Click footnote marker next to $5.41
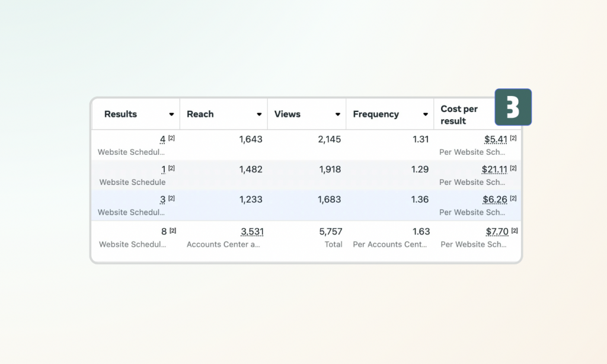 (x=513, y=138)
